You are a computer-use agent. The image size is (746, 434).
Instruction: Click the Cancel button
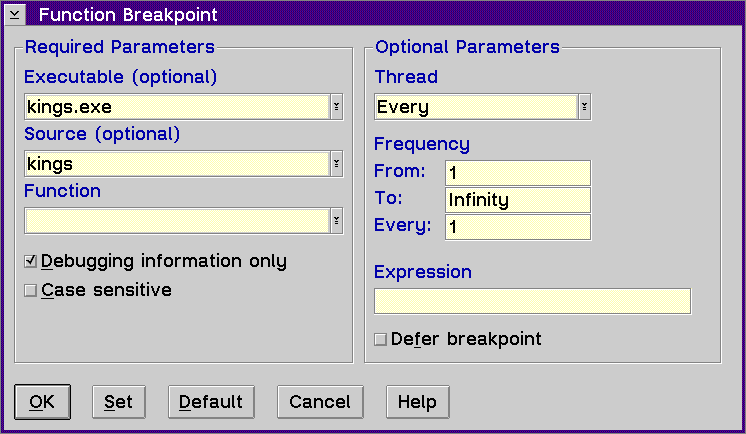click(320, 402)
